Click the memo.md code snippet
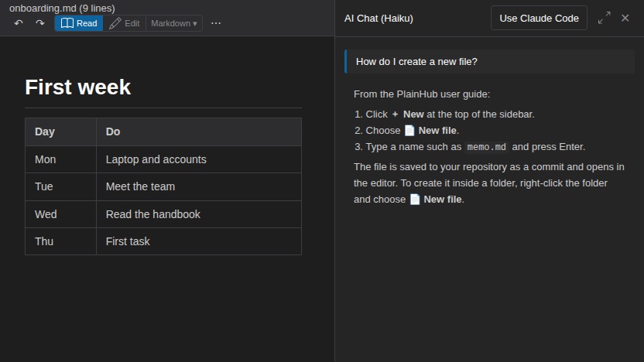The image size is (644, 362). (487, 147)
